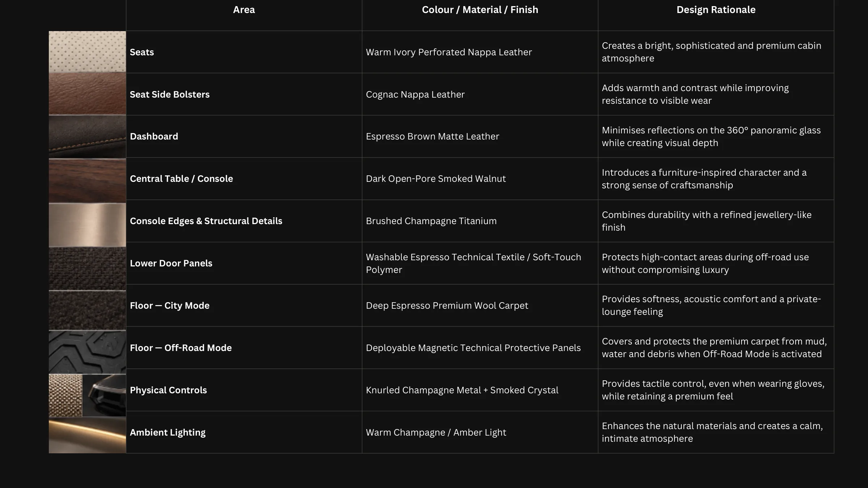Select the Smoked Walnut wood swatch

87,180
